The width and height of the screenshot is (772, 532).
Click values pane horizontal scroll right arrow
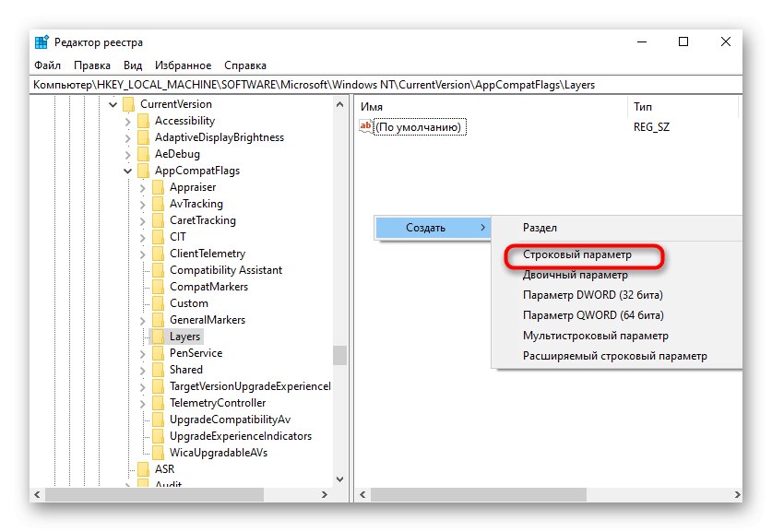click(x=737, y=494)
